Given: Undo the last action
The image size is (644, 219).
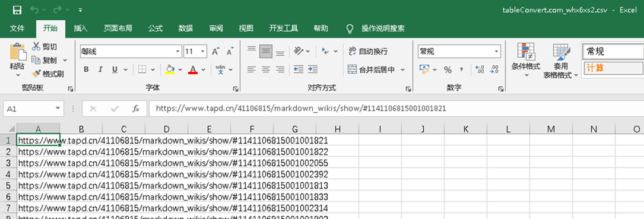Looking at the screenshot, I should pos(35,10).
